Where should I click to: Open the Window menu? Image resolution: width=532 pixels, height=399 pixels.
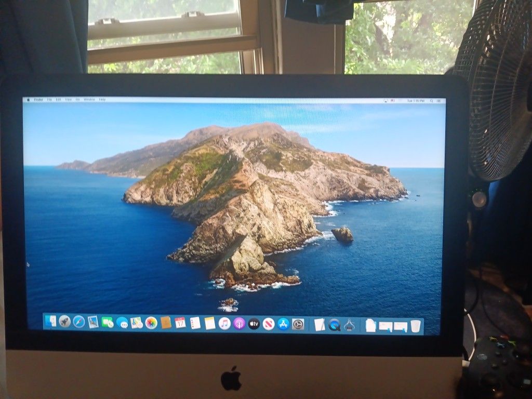(89, 100)
